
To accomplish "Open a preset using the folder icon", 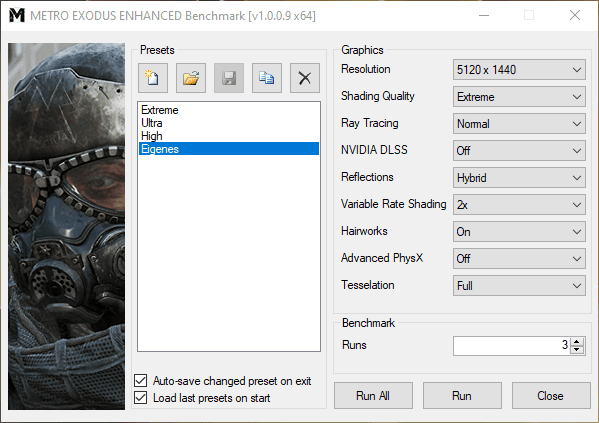I will (x=191, y=78).
